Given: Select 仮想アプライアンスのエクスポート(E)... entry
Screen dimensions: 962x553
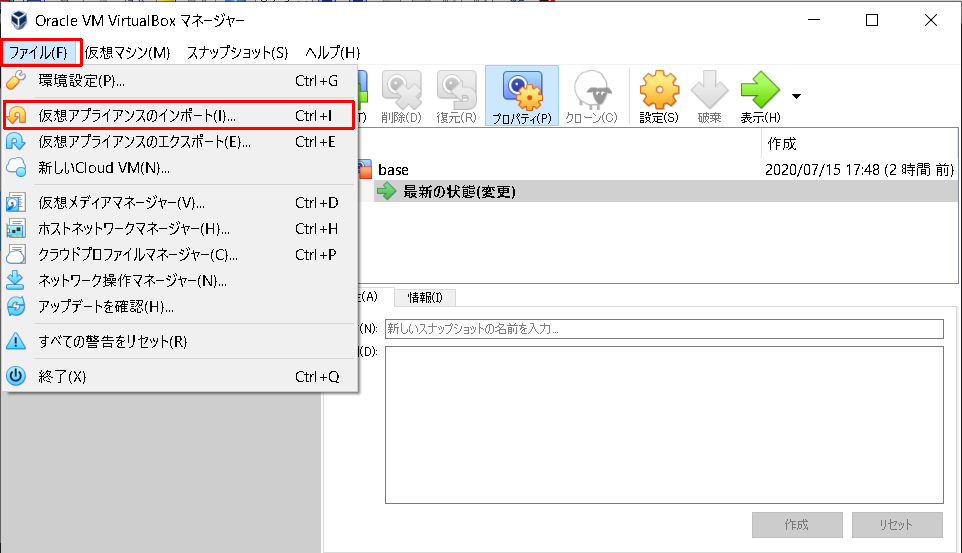Looking at the screenshot, I should click(x=180, y=142).
